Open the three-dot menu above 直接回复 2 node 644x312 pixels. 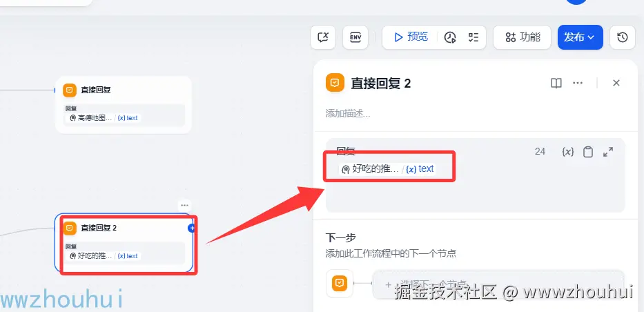click(184, 205)
